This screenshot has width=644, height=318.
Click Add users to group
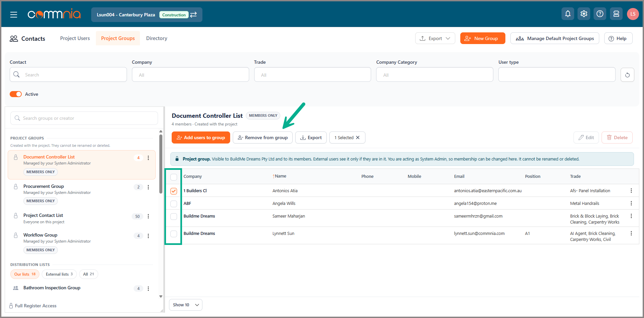click(201, 137)
